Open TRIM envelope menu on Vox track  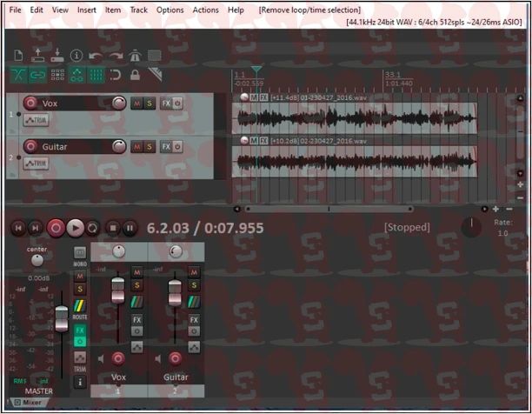36,120
